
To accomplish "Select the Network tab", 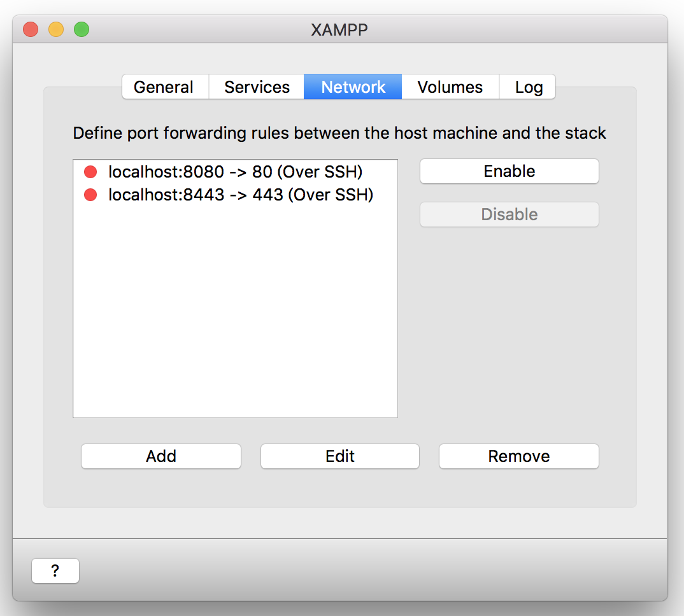I will (x=353, y=87).
